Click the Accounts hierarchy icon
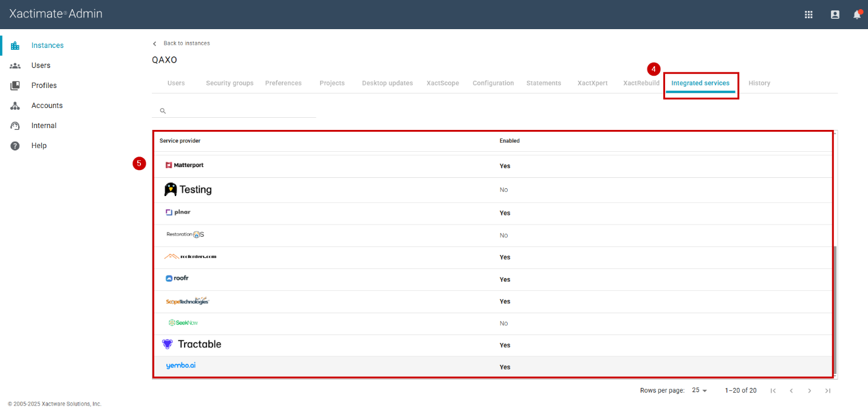This screenshot has width=868, height=414. click(15, 106)
